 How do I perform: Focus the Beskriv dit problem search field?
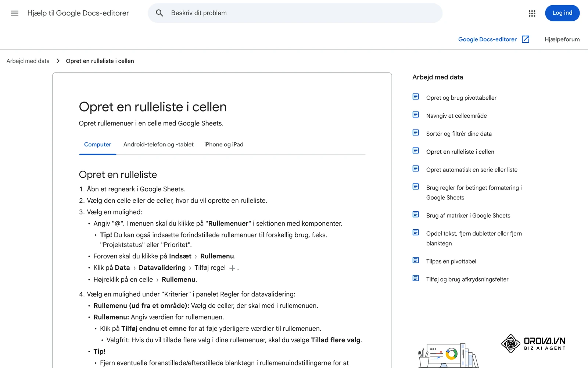[295, 13]
